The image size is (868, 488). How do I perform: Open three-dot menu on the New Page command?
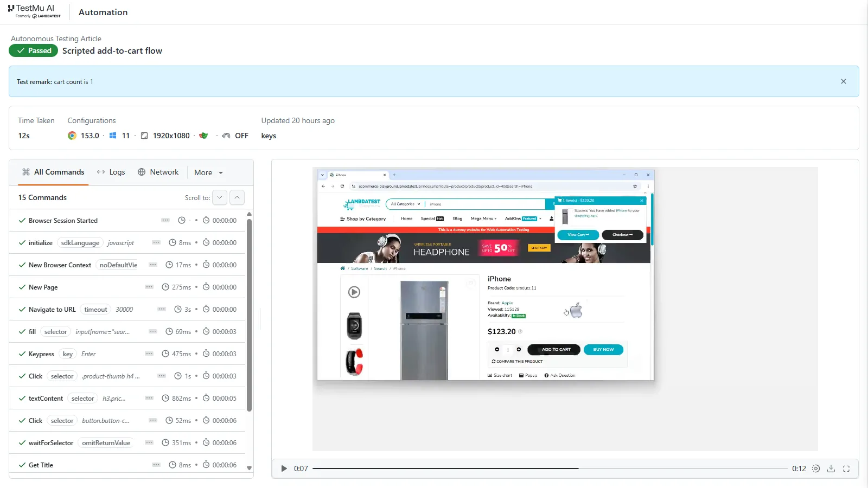(x=149, y=287)
